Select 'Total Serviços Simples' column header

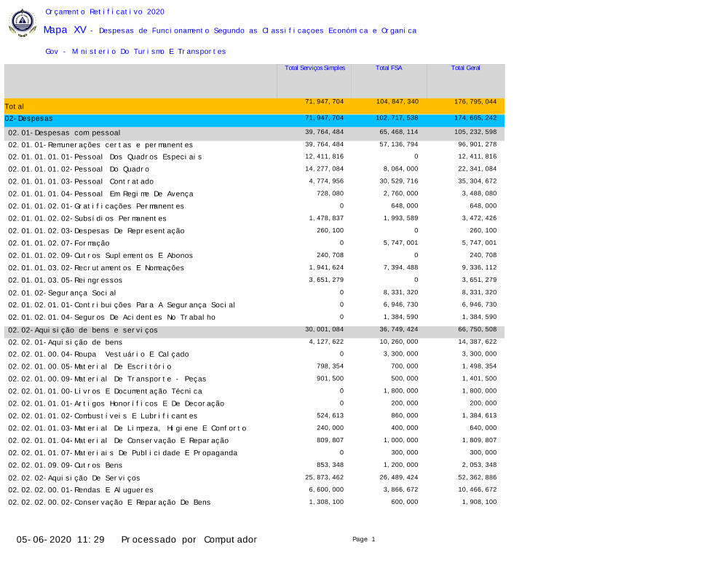(x=314, y=68)
